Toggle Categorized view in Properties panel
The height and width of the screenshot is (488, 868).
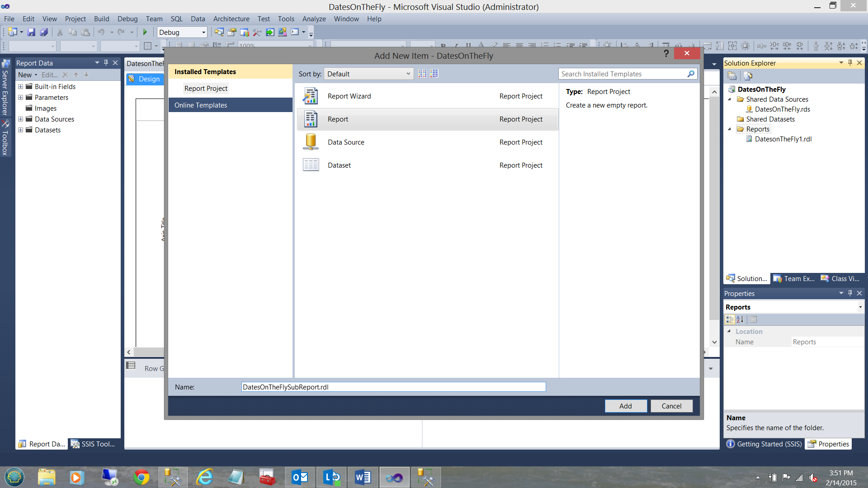click(730, 319)
